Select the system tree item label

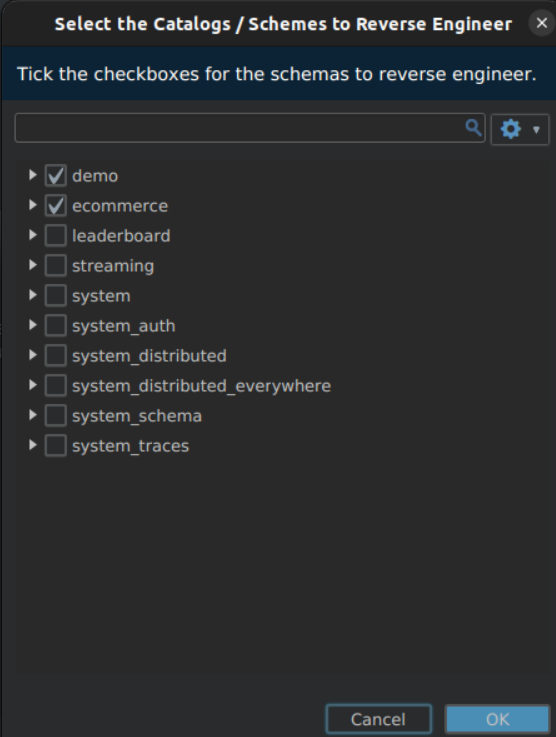point(101,296)
